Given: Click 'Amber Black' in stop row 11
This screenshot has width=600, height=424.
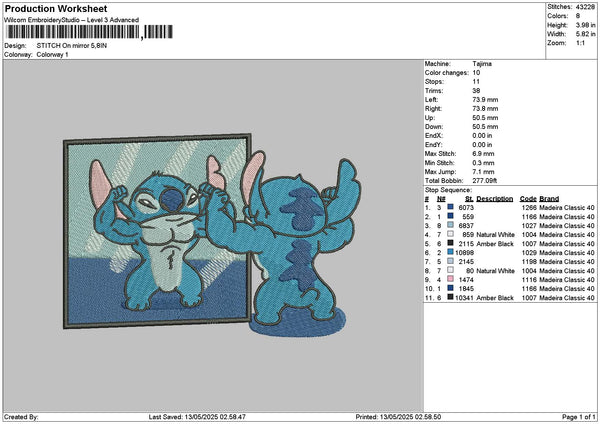Looking at the screenshot, I should [495, 297].
